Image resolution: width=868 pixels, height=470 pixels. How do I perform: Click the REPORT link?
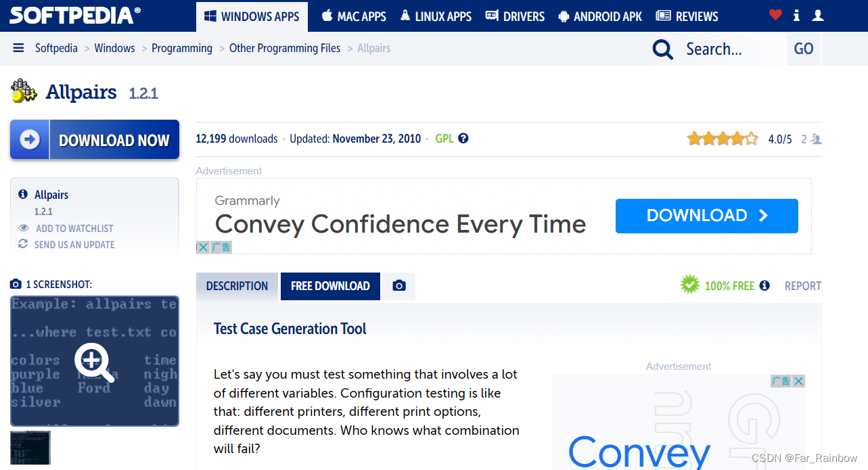[x=803, y=285]
